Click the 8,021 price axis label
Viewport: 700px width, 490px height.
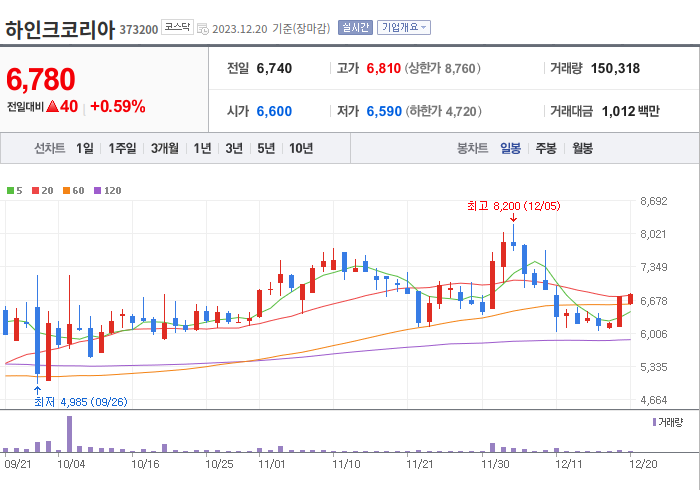[x=653, y=234]
